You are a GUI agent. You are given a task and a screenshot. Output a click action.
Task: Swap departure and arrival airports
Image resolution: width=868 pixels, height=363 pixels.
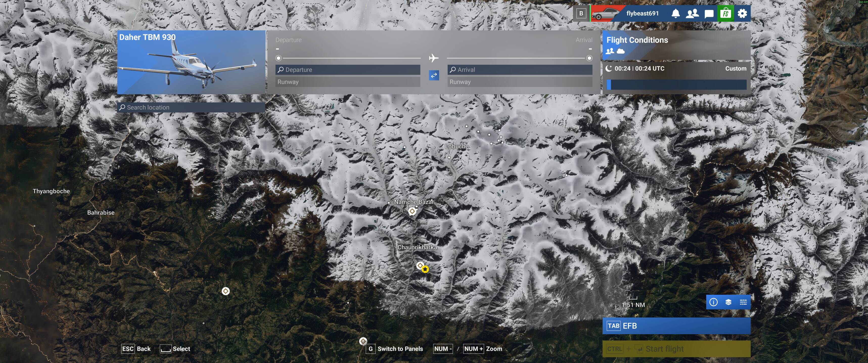[434, 75]
